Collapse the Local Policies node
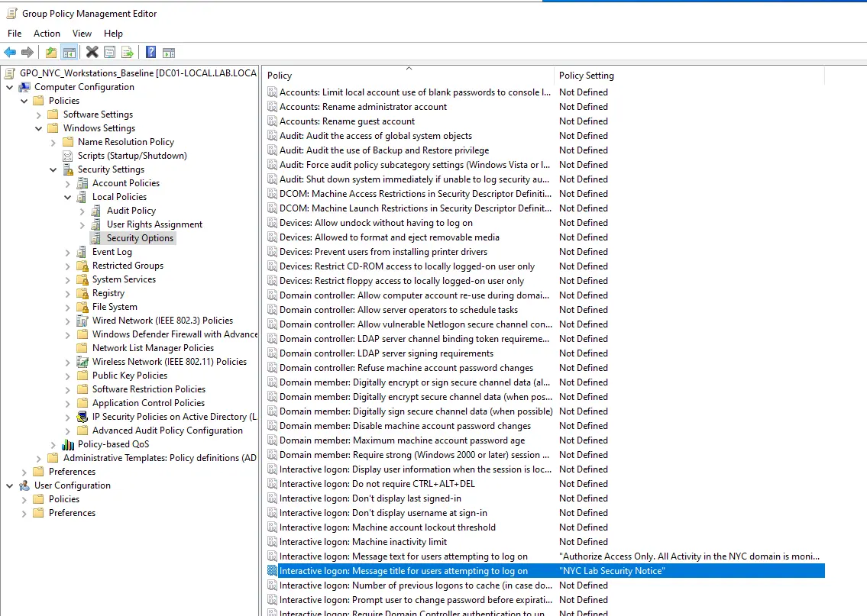This screenshot has height=616, width=867. pos(67,197)
